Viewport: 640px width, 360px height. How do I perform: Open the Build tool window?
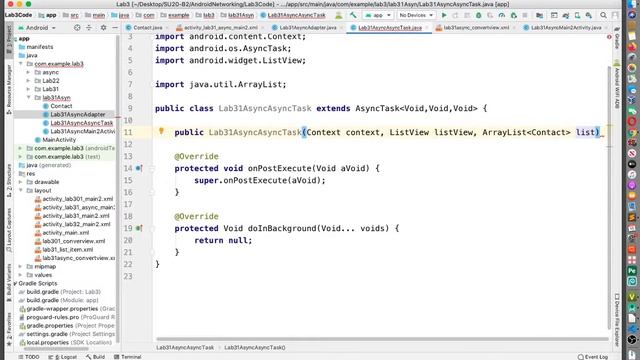click(95, 357)
